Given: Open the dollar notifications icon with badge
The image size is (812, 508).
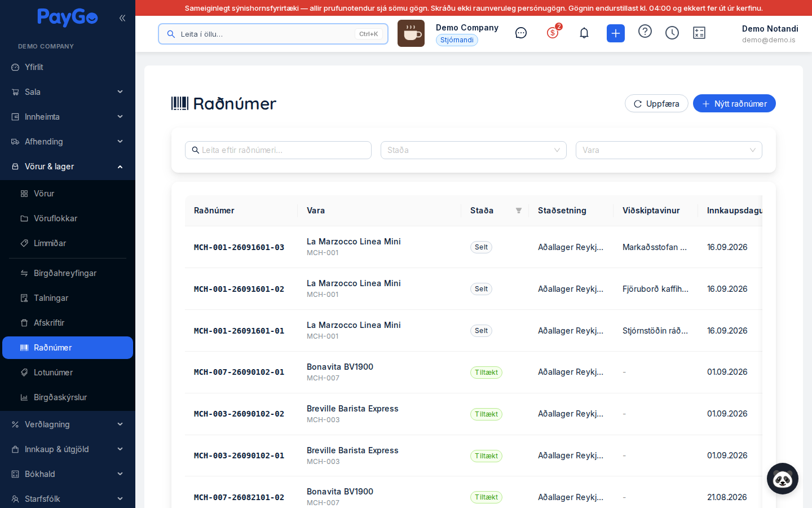Looking at the screenshot, I should pos(553,32).
